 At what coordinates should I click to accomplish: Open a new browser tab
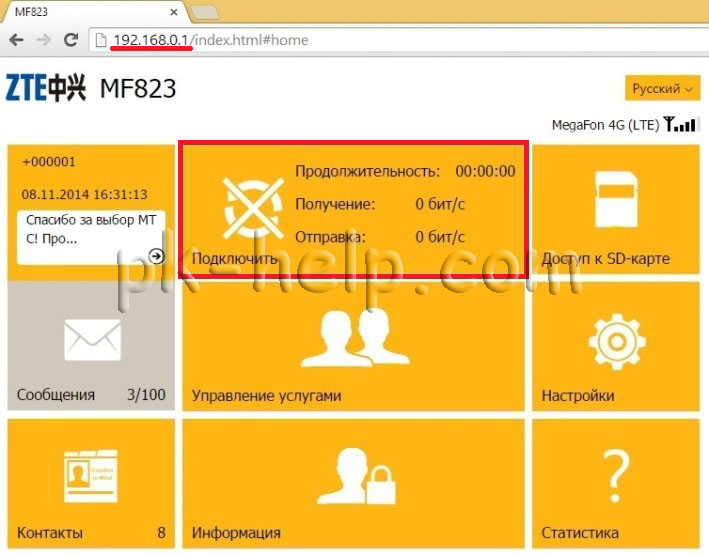205,12
